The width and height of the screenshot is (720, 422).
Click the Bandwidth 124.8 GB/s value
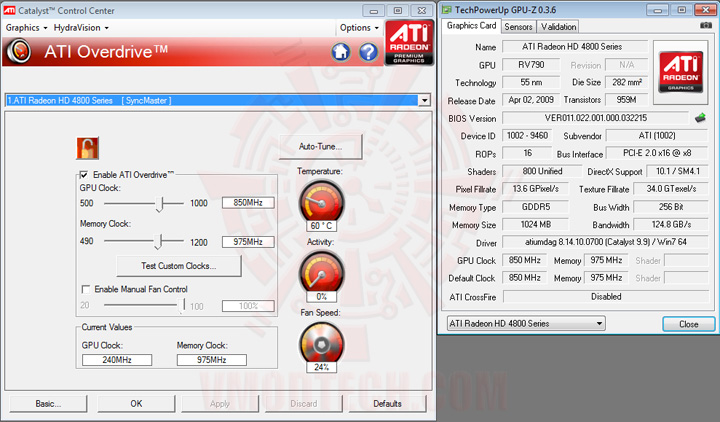[671, 225]
